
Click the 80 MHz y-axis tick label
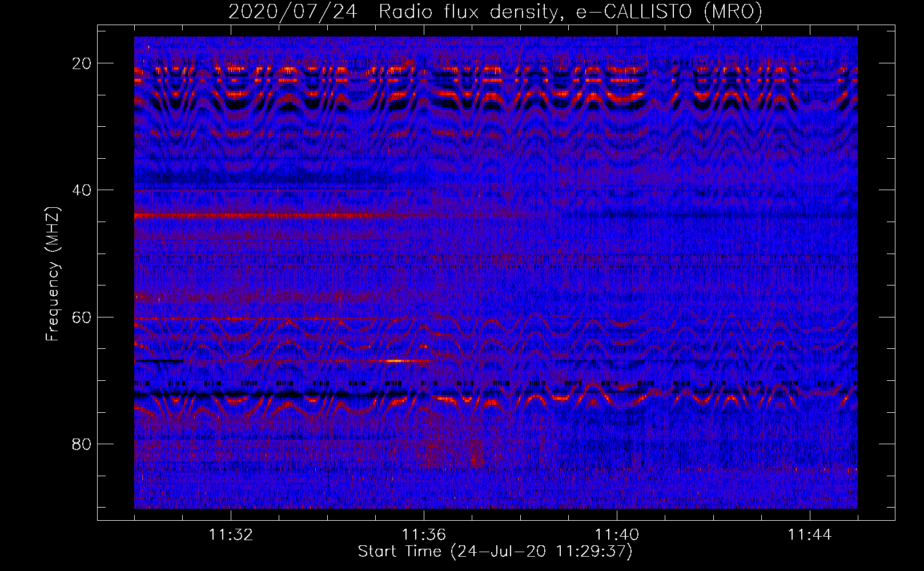click(82, 444)
